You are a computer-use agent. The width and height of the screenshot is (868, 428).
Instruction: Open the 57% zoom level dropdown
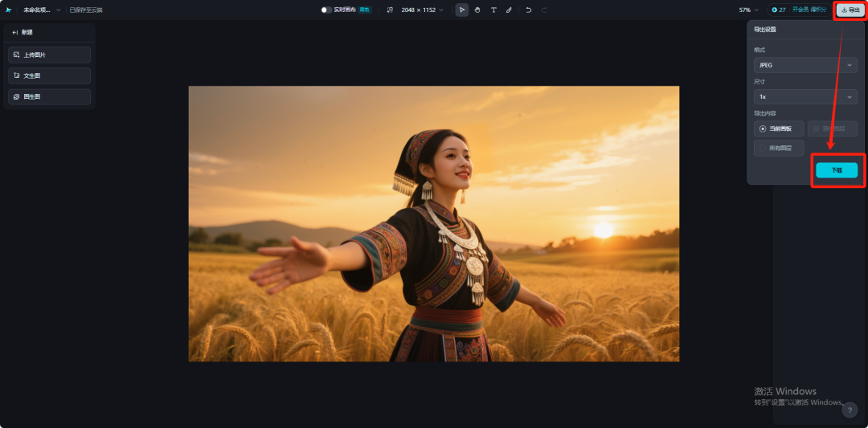coord(748,10)
